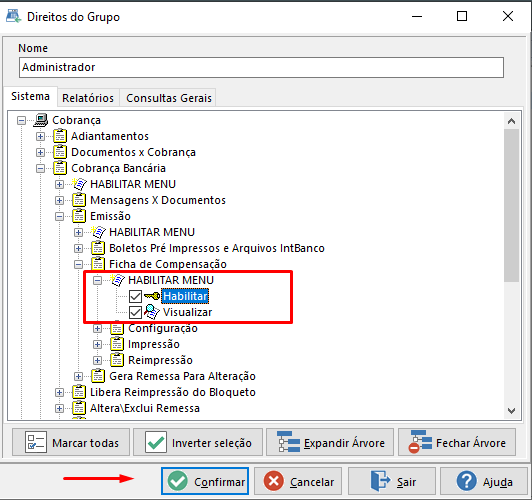Maximize the Direitos do Grupo window

click(462, 16)
